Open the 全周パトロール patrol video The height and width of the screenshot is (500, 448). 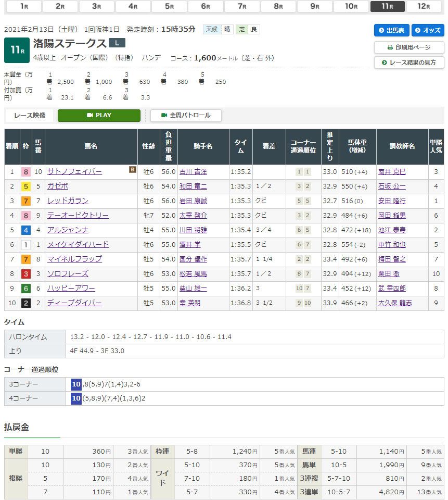click(x=186, y=116)
